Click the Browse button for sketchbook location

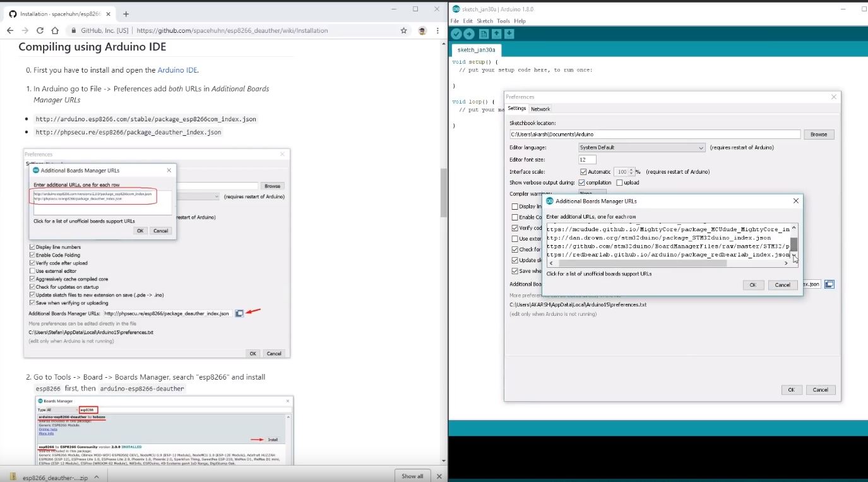click(x=819, y=135)
